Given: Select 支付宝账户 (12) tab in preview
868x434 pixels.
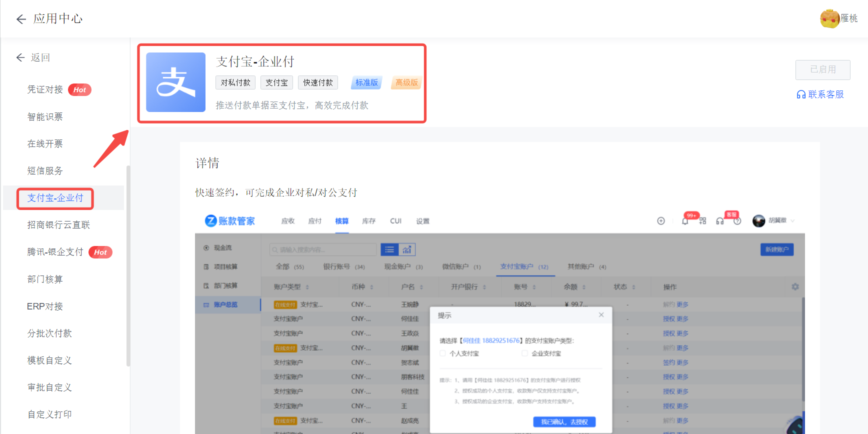Looking at the screenshot, I should pyautogui.click(x=524, y=266).
